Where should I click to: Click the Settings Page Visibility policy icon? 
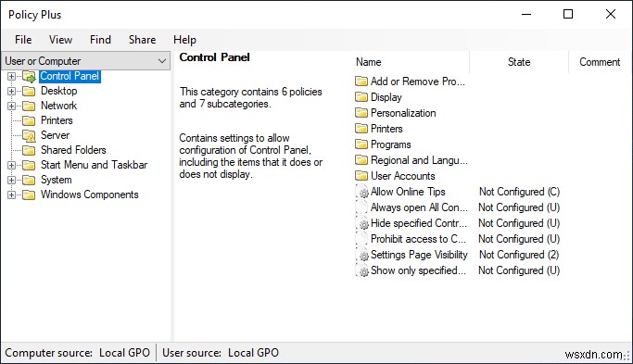362,254
